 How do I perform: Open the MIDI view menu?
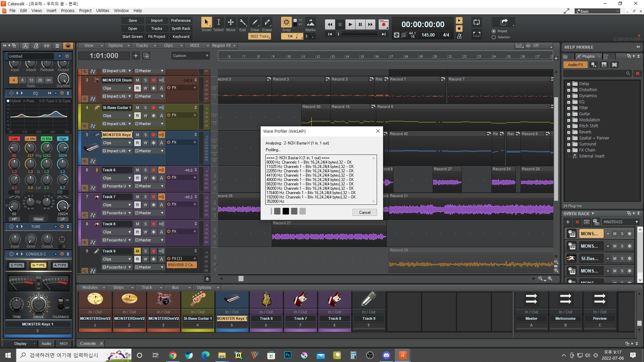[x=199, y=46]
